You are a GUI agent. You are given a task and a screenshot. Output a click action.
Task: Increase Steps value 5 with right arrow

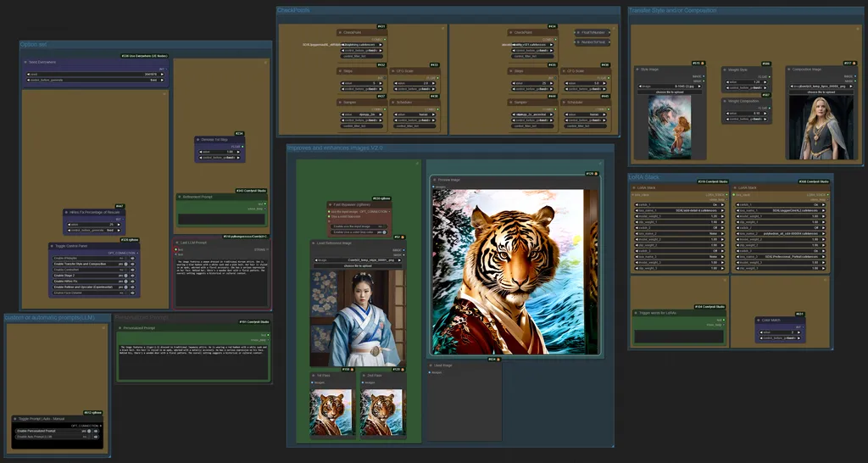(381, 83)
